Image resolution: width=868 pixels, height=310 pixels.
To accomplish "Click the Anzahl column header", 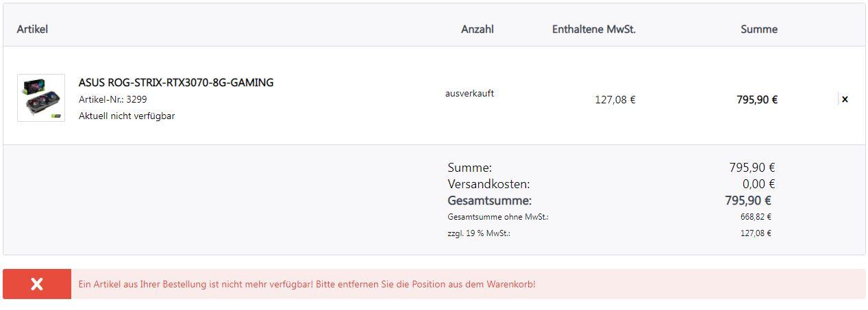I will [x=478, y=29].
